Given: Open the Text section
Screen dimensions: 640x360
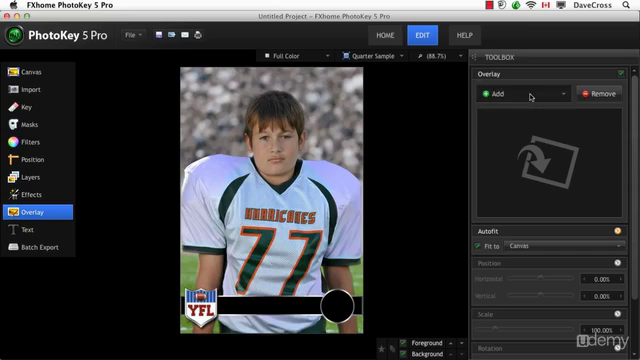Looking at the screenshot, I should coord(38,230).
